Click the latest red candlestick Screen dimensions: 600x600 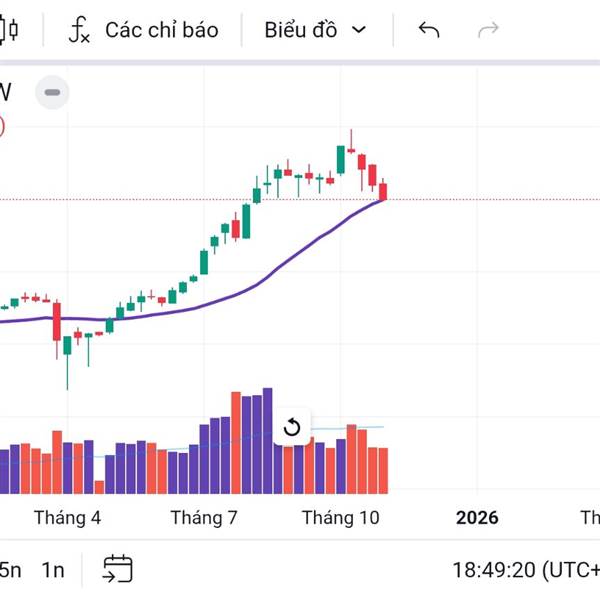383,191
